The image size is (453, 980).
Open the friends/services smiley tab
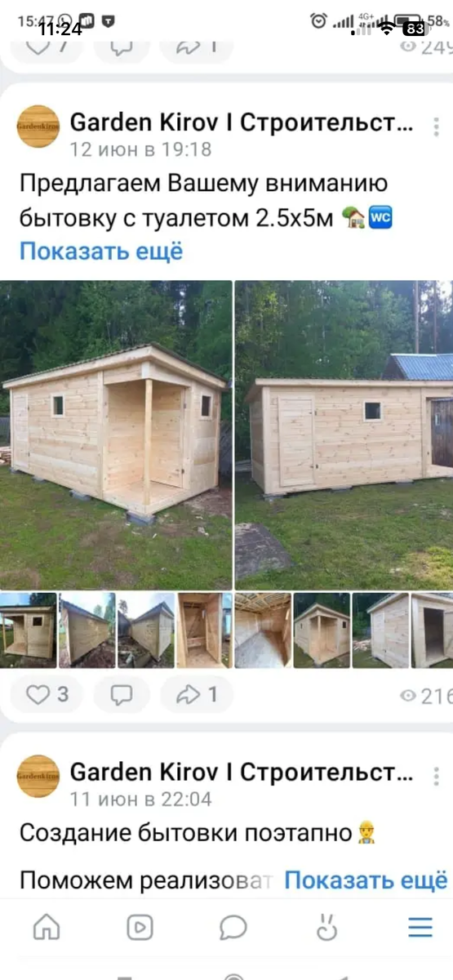coord(326,927)
